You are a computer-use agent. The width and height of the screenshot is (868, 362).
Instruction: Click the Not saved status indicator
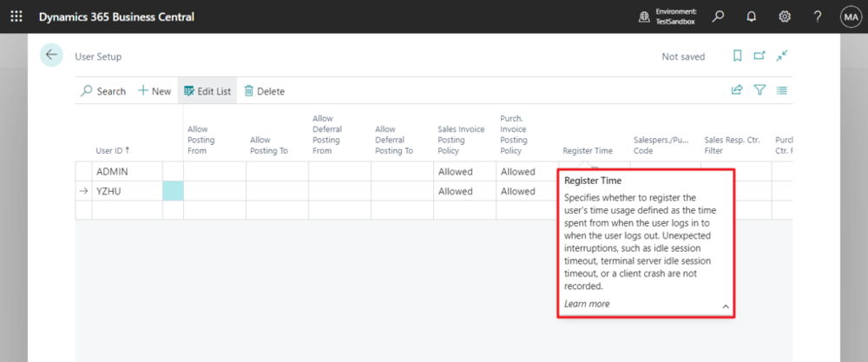point(684,56)
